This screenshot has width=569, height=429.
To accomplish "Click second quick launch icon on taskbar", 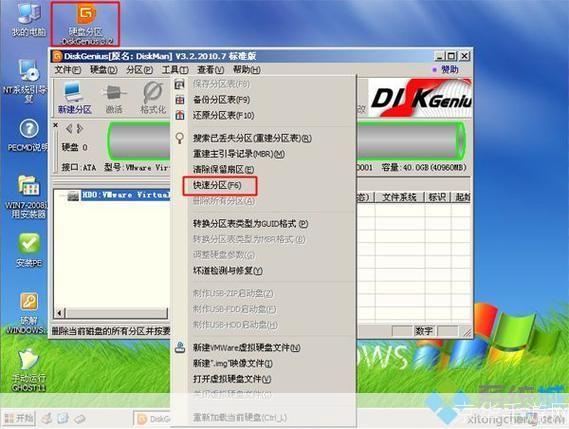I will pyautogui.click(x=63, y=418).
